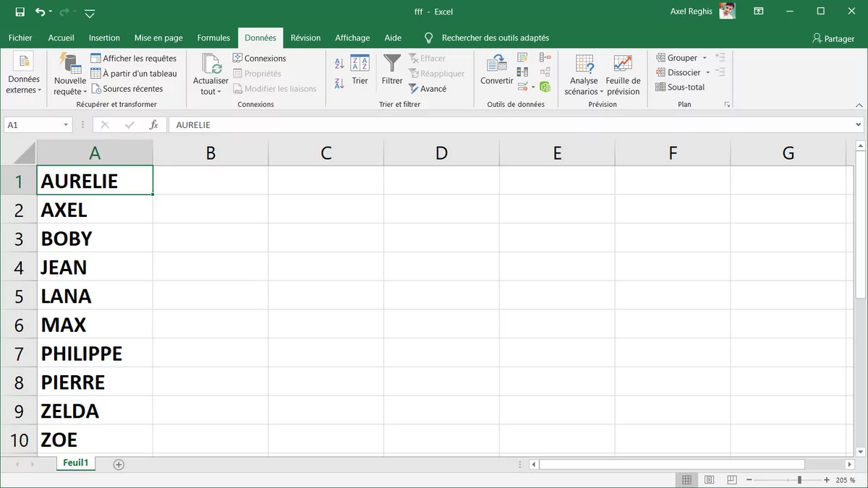Open Sources récentes
The height and width of the screenshot is (488, 868).
[x=127, y=88]
